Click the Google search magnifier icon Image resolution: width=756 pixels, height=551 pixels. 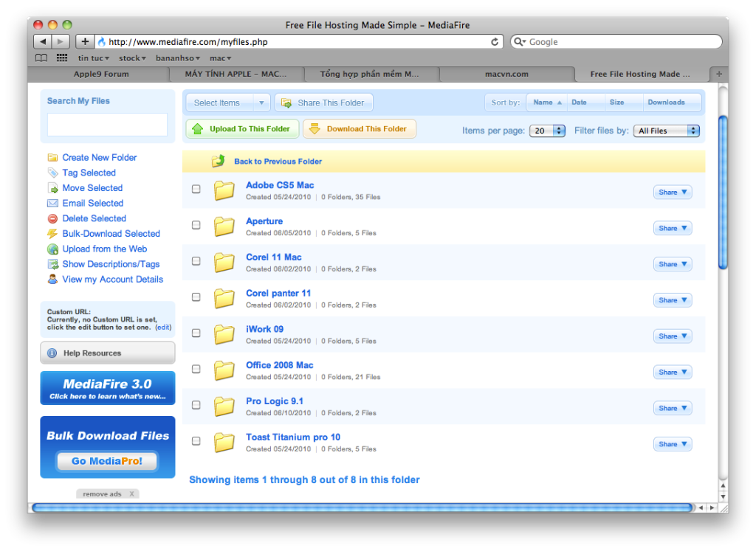519,42
